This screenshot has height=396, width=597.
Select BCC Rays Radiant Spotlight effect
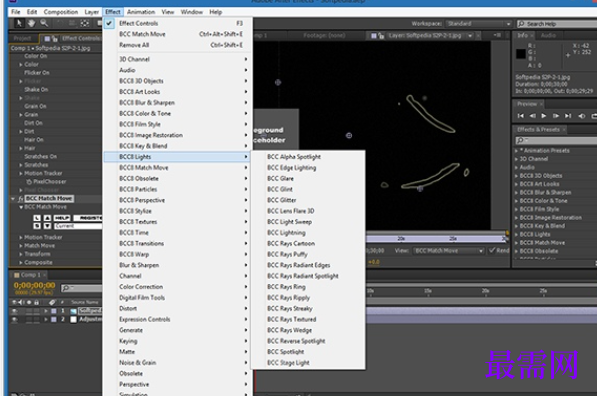308,276
